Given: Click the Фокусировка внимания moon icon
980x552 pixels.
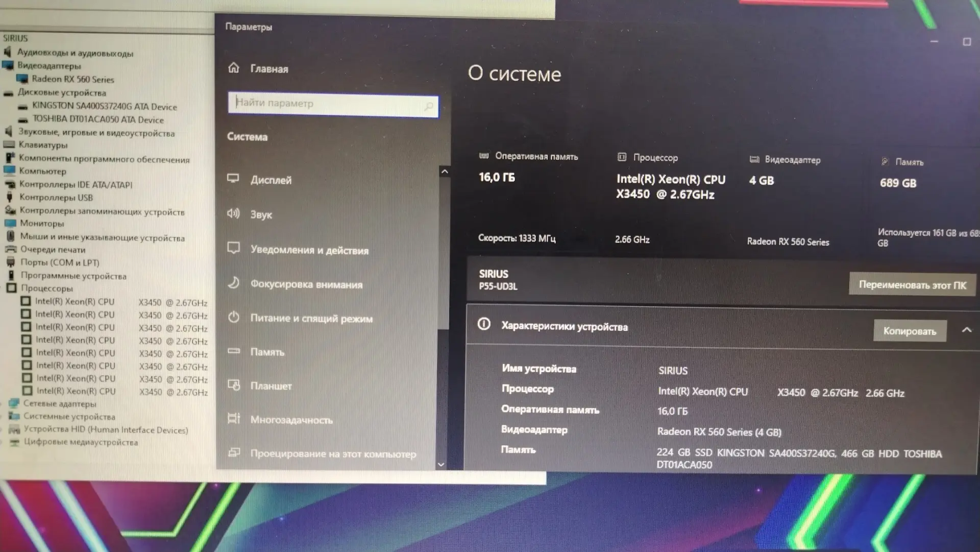Looking at the screenshot, I should (x=233, y=283).
